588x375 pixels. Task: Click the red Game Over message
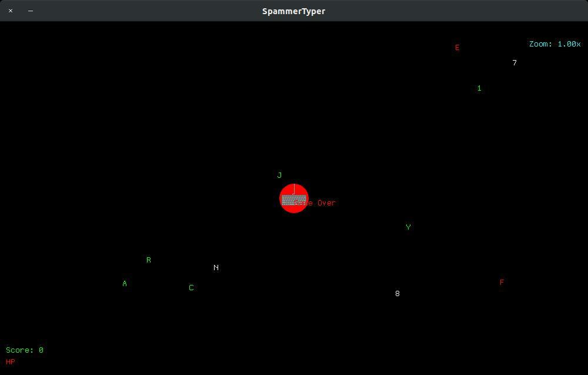(x=315, y=203)
